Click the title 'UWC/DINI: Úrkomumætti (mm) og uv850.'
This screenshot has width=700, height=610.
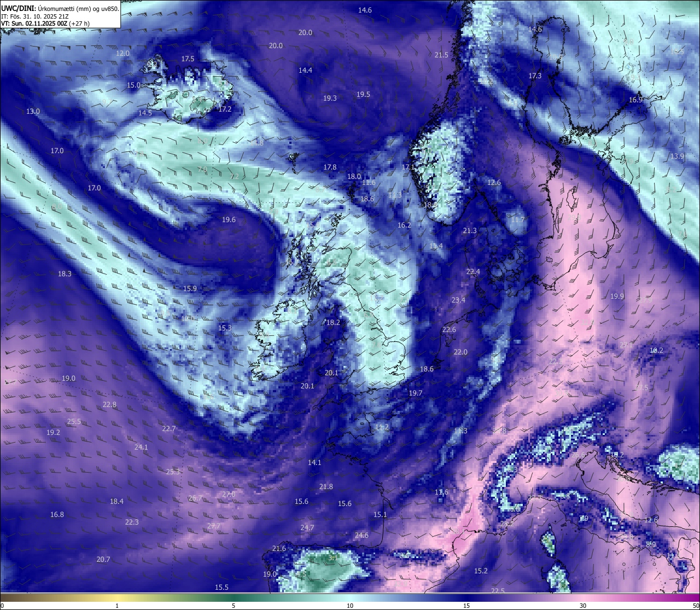point(60,9)
